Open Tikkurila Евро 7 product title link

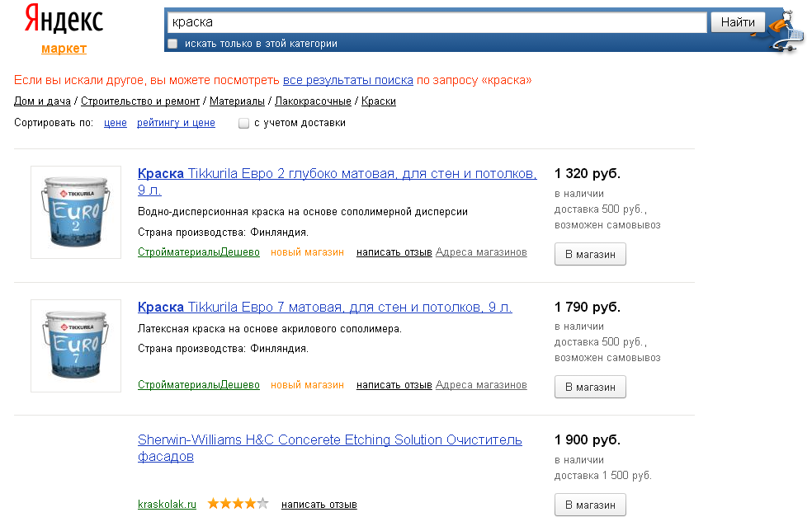pyautogui.click(x=324, y=307)
